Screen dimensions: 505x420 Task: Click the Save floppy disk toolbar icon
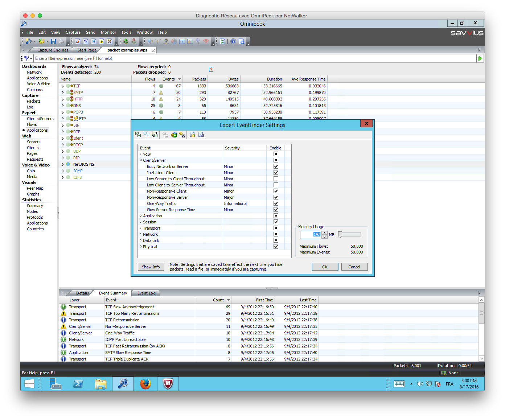pyautogui.click(x=53, y=41)
